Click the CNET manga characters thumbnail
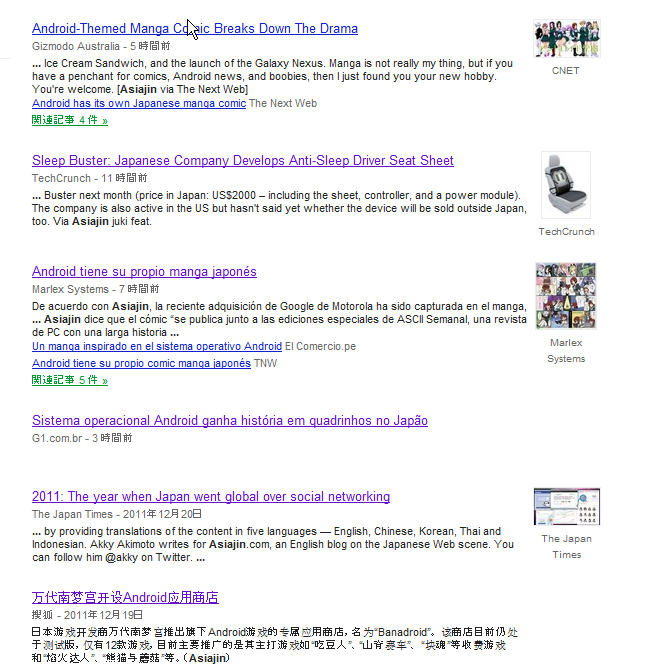This screenshot has width=653, height=669. (567, 38)
